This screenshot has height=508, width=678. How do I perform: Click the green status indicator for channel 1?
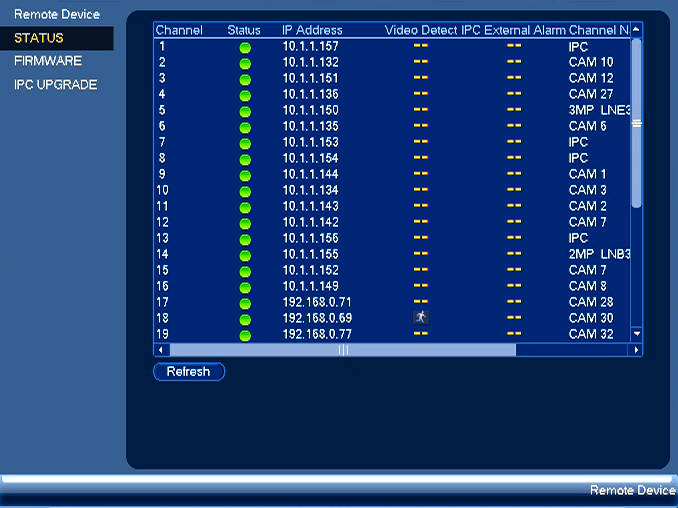click(x=245, y=48)
